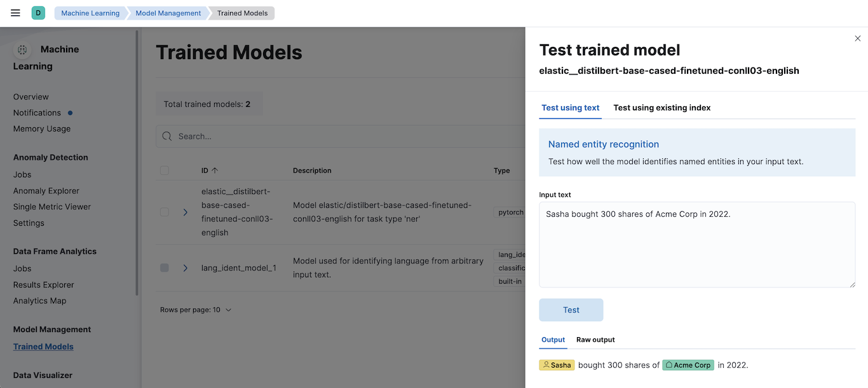Screen dimensions: 868x388
Task: Select the elastic distilbert model row checkbox
Action: [x=164, y=212]
